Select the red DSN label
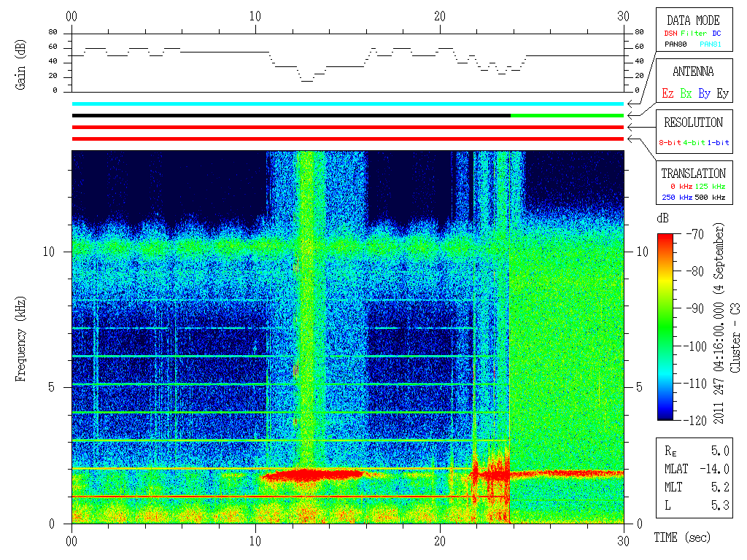747x560 pixels. click(670, 34)
